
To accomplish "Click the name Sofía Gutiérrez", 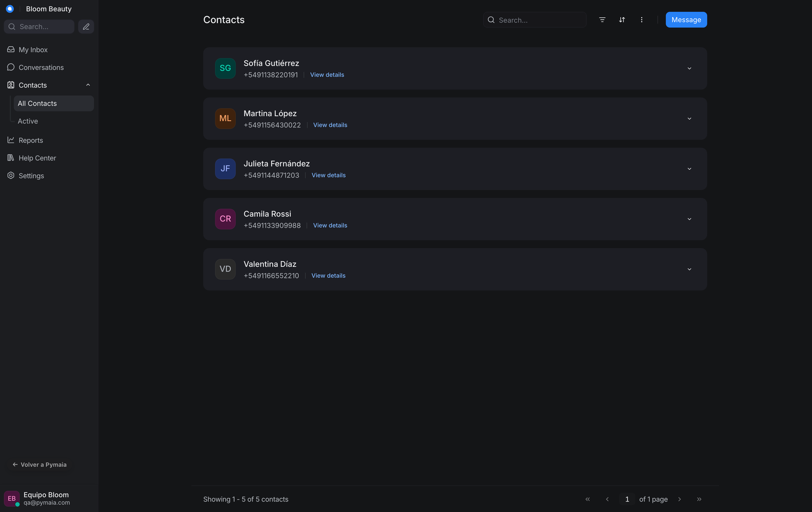I will click(271, 63).
